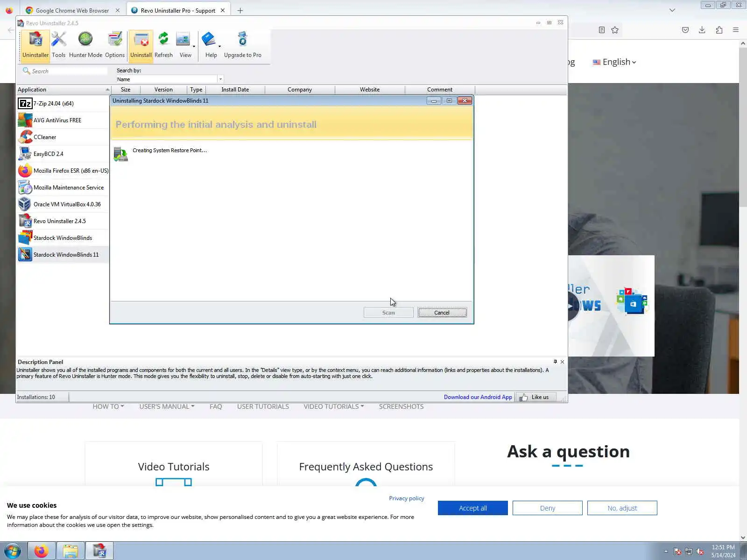Open the Firefox application menu
747x560 pixels.
tap(736, 30)
